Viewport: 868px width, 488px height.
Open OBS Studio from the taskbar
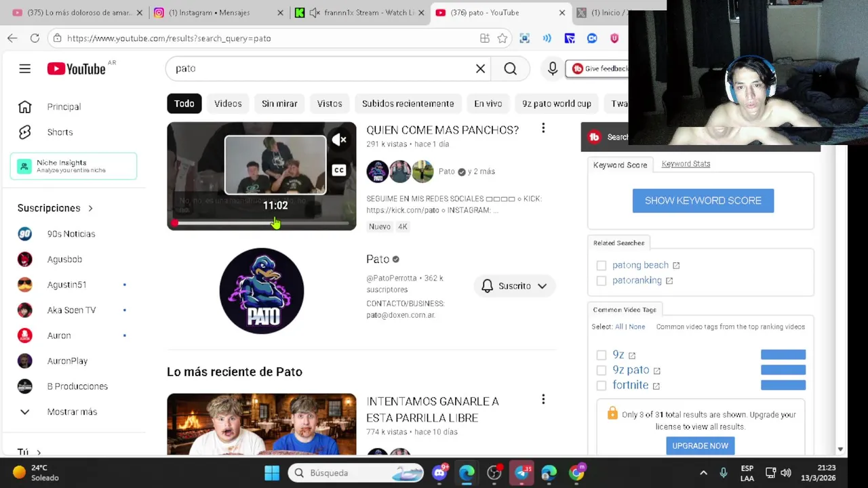tap(494, 472)
